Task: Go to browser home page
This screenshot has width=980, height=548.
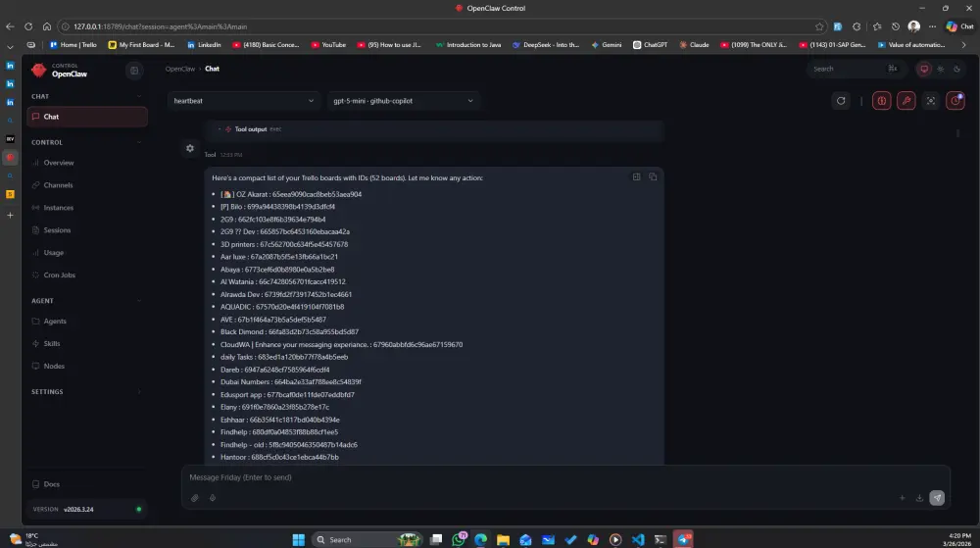Action: tap(47, 26)
